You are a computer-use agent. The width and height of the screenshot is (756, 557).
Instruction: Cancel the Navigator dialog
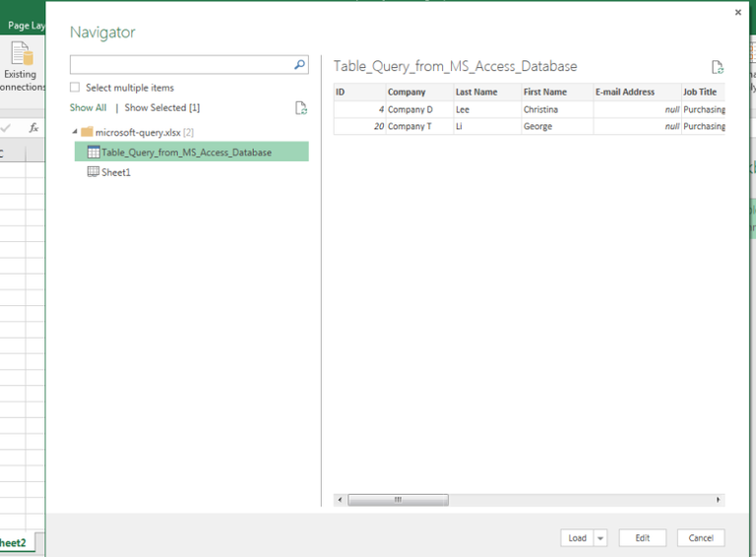[701, 538]
